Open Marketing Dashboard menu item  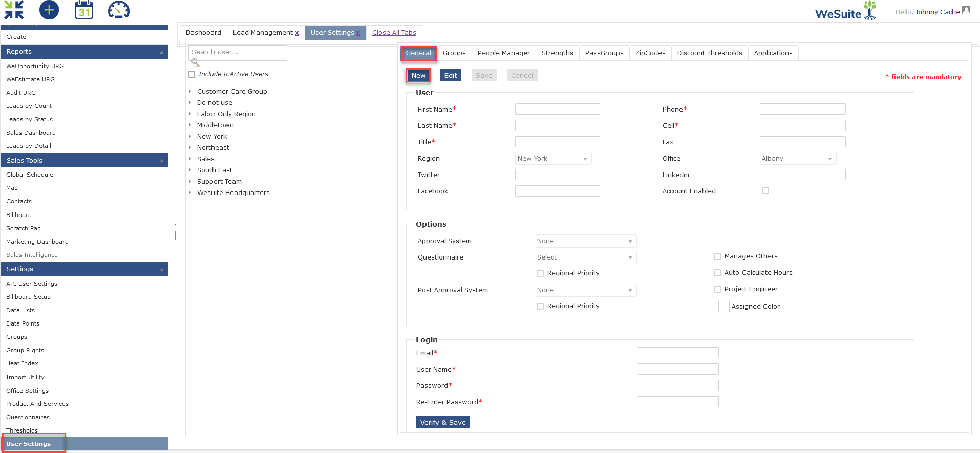pyautogui.click(x=37, y=242)
